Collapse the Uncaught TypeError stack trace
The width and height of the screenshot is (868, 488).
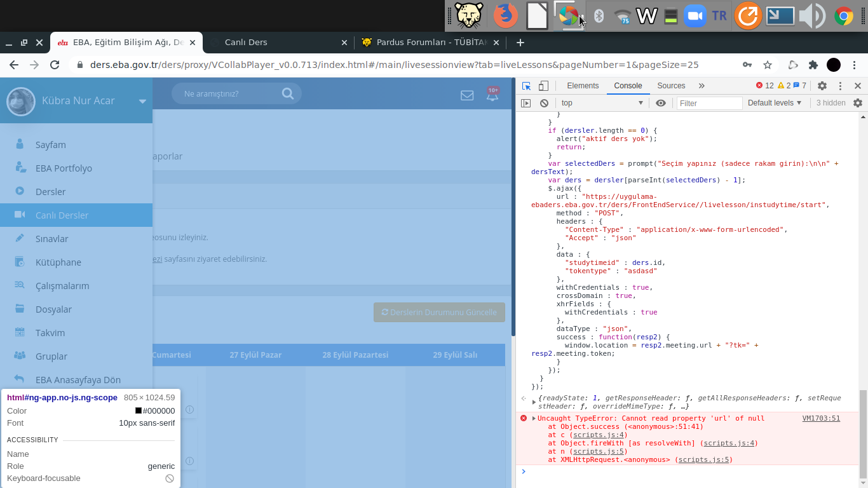point(534,418)
